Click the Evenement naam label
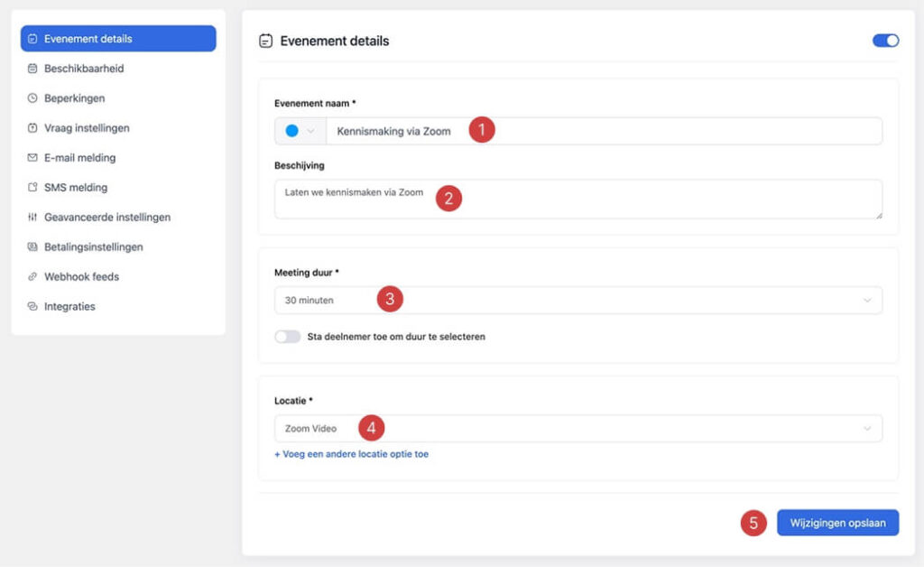 315,103
